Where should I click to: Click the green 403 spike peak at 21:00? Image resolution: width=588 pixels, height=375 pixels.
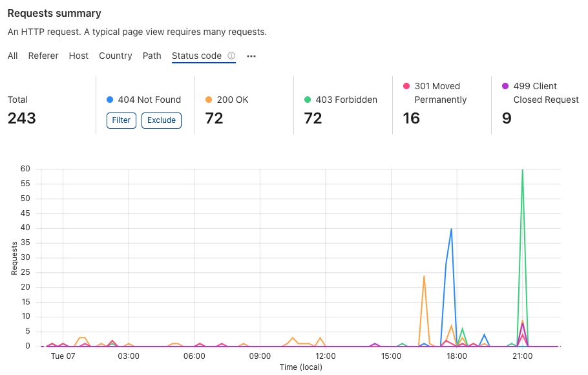[522, 170]
